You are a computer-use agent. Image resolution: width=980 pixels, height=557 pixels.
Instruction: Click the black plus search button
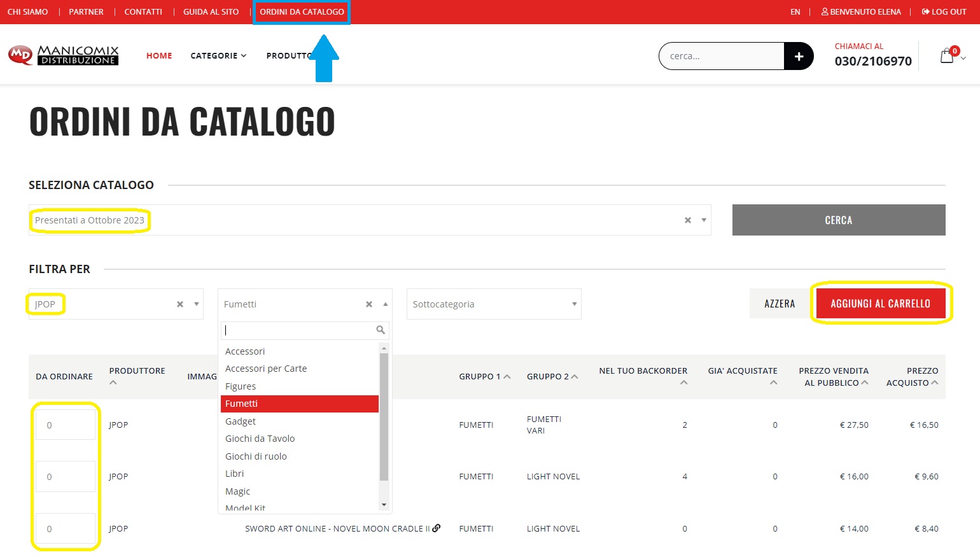click(x=799, y=56)
